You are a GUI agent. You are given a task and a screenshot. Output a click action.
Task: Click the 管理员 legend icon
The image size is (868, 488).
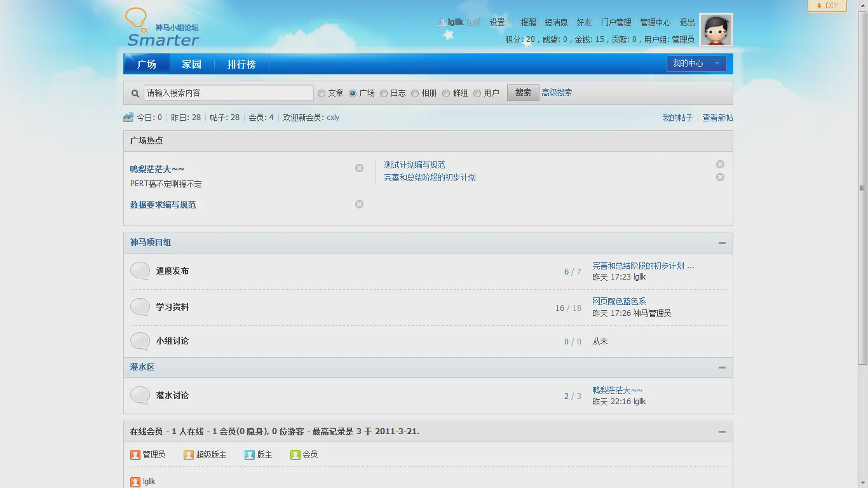[135, 455]
